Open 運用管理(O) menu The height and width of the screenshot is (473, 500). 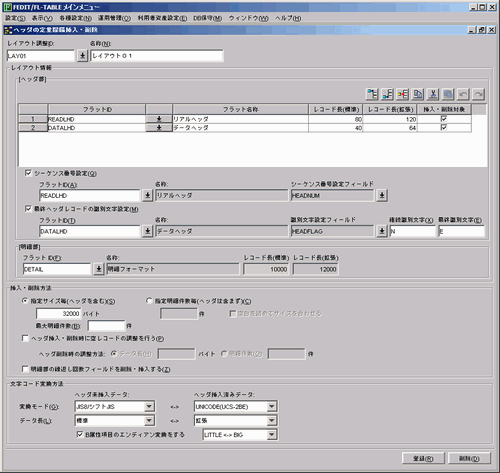click(x=114, y=18)
